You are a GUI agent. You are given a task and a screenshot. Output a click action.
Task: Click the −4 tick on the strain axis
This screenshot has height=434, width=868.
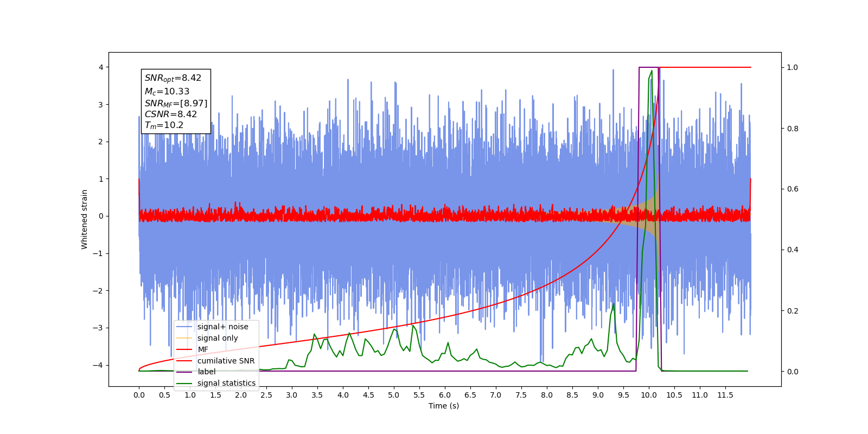98,365
